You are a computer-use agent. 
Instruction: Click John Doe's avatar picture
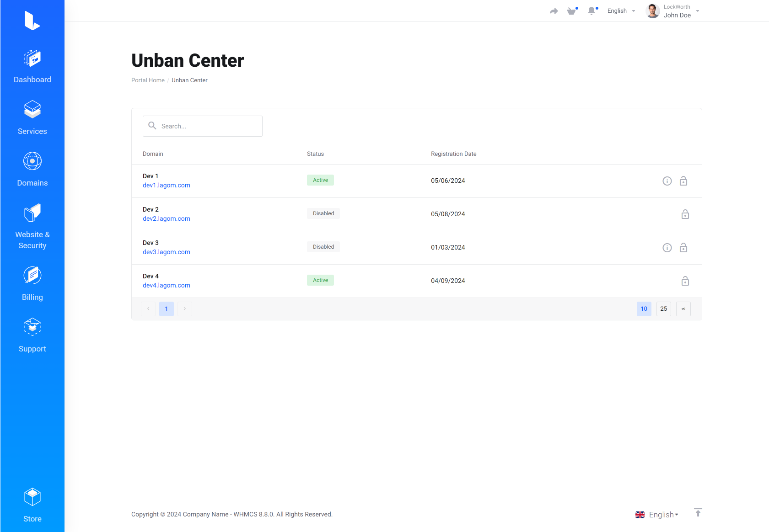pos(653,11)
